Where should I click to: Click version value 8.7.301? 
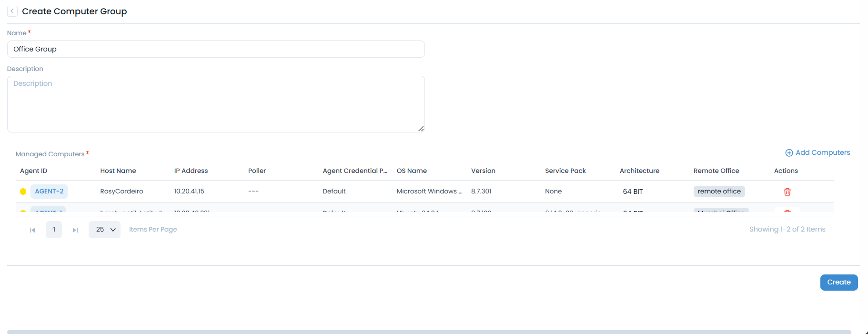(481, 191)
